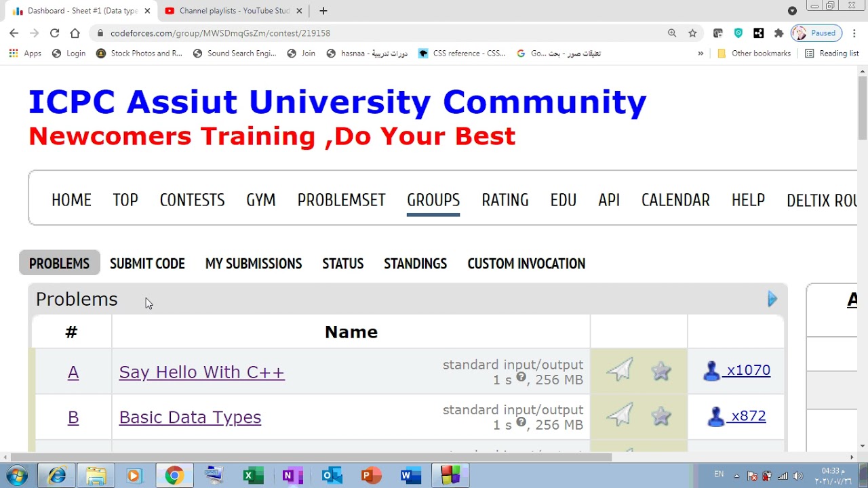Open time limit help icon for problem A
Screen dimensions: 868x488
pyautogui.click(x=521, y=378)
